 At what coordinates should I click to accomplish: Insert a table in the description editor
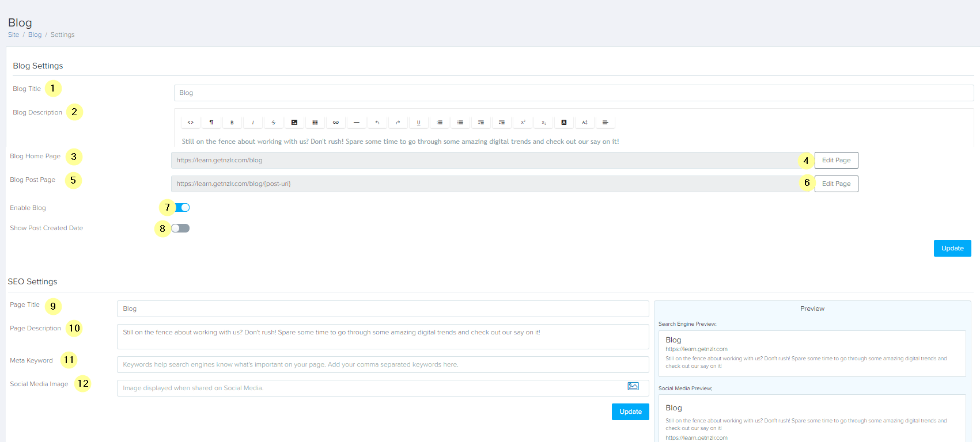click(x=315, y=122)
